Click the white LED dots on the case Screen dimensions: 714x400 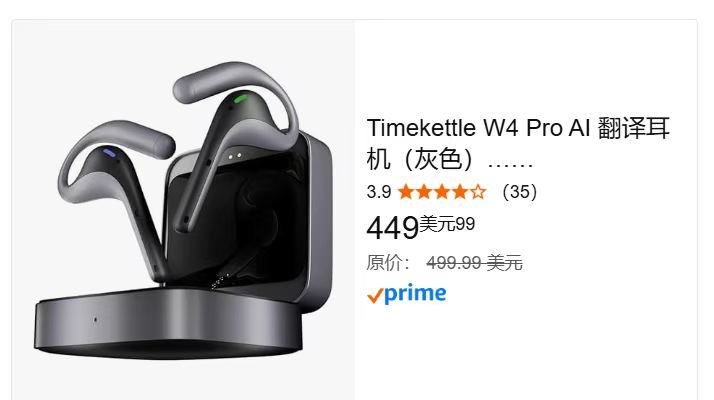235,156
